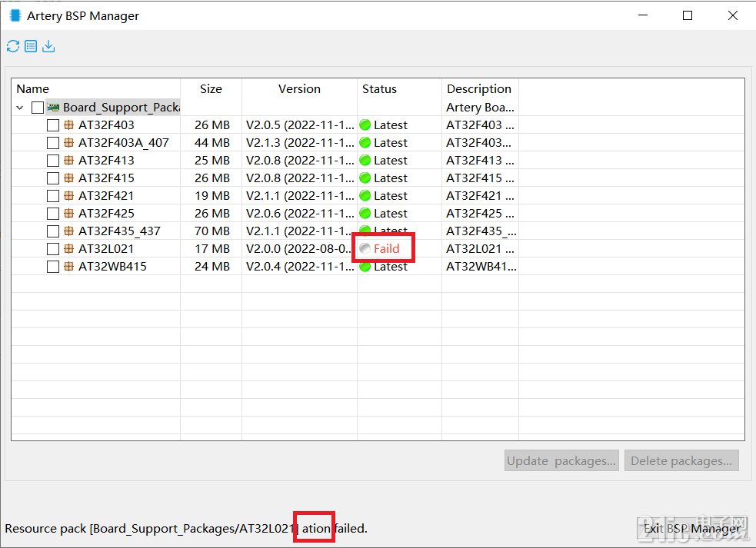This screenshot has height=548, width=756.
Task: Click the green status dot for AT32F421
Action: point(365,196)
